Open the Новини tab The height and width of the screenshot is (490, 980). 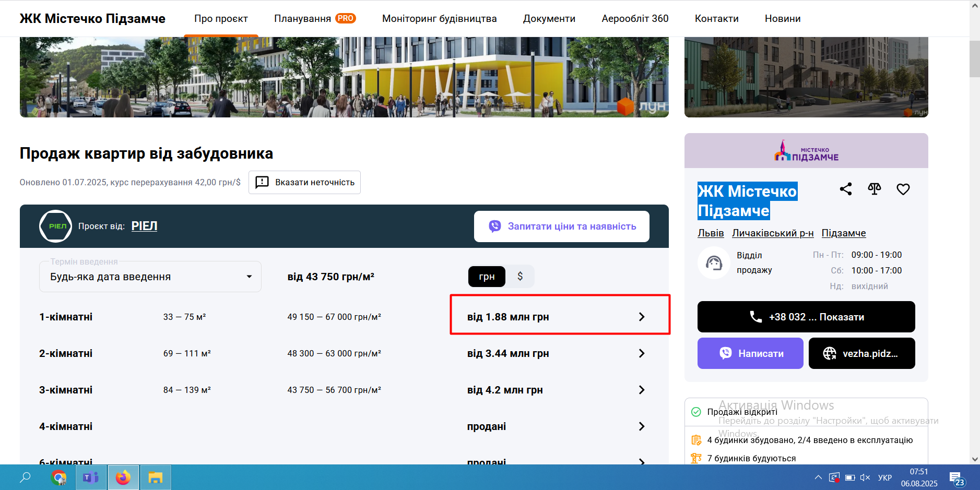[783, 19]
